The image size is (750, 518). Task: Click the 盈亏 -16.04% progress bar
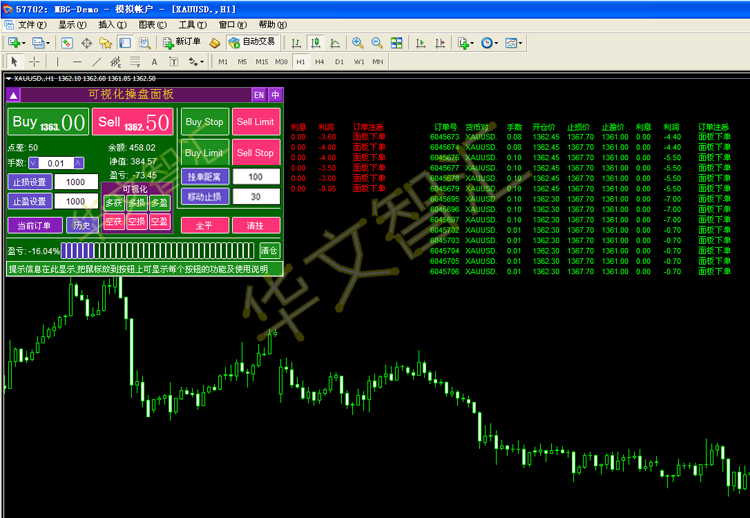coord(158,250)
